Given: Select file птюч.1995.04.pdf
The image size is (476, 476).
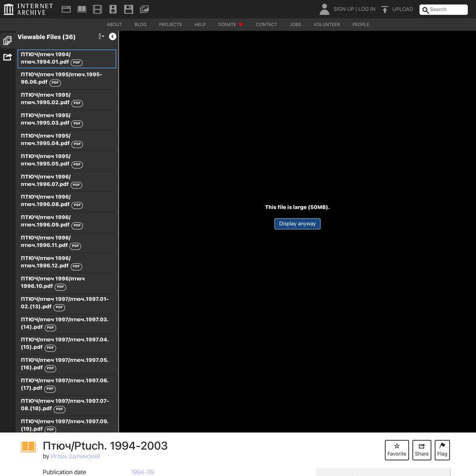Looking at the screenshot, I should tap(67, 140).
